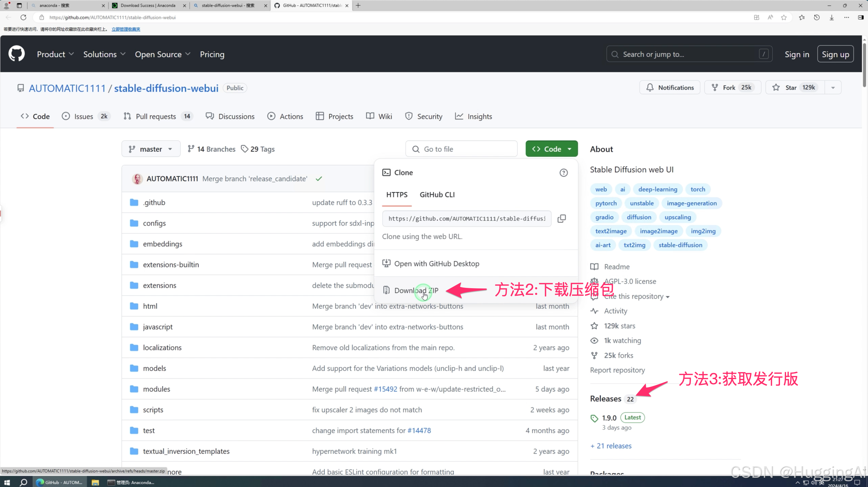
Task: Click Download ZIP in clone menu
Action: tap(416, 290)
